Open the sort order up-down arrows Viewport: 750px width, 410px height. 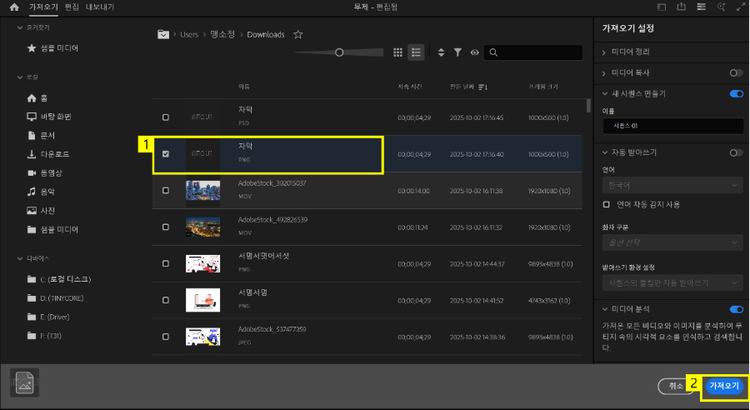(x=441, y=53)
